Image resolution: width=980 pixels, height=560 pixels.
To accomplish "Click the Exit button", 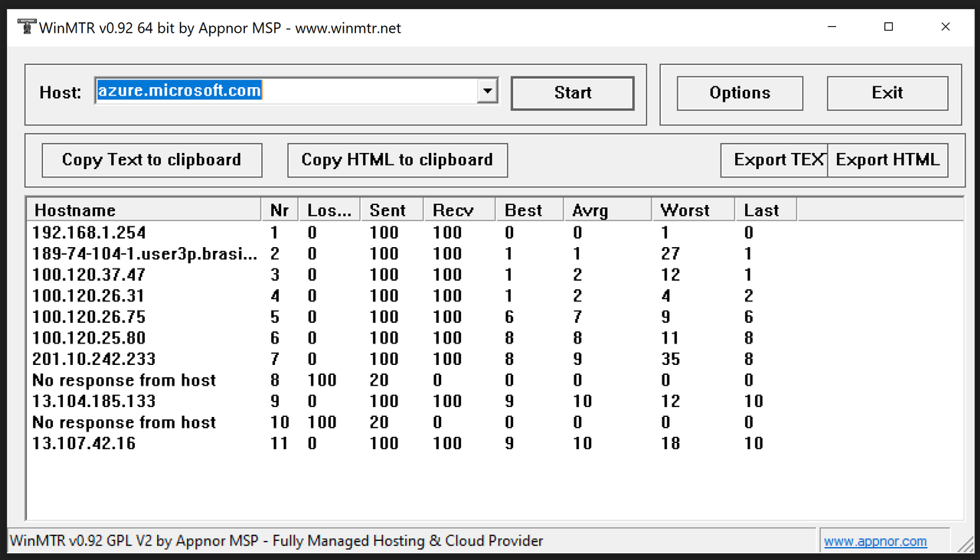I will (x=887, y=93).
